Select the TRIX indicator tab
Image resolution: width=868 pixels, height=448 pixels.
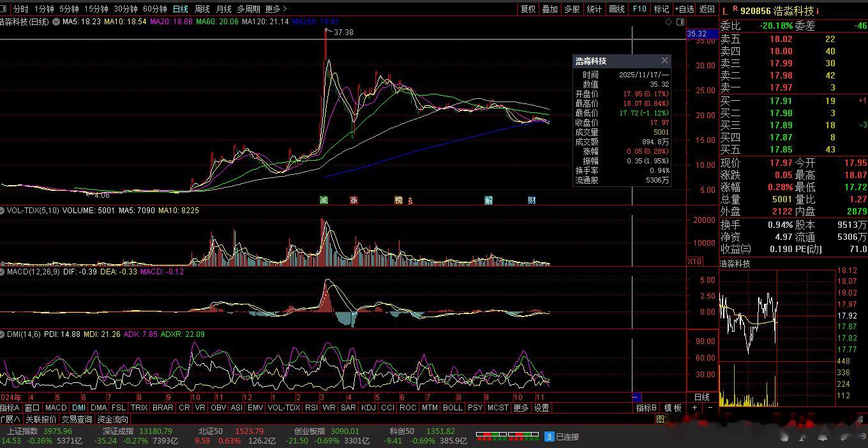(139, 408)
